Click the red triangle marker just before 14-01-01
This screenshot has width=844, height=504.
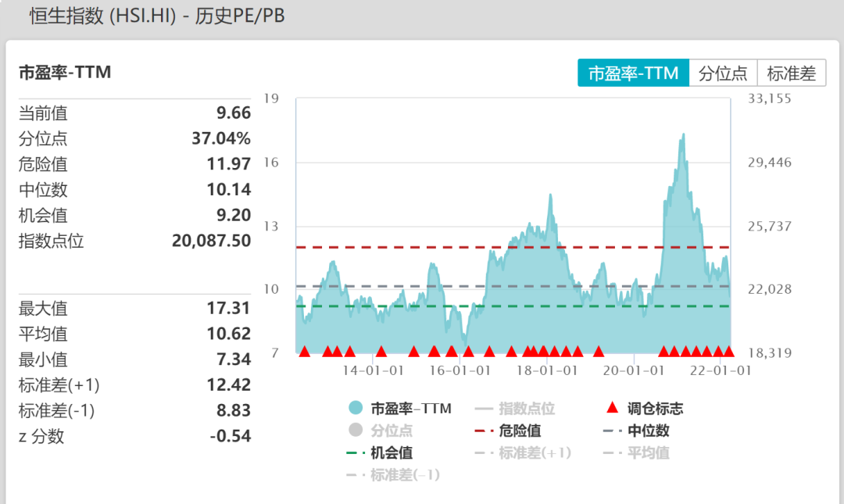(349, 352)
